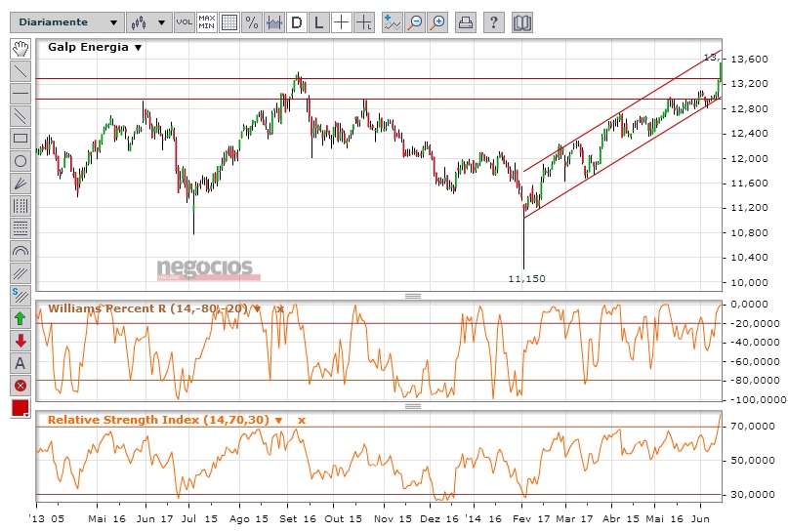Select the vertical lines grid tool
Viewport: 788px width, 532px height.
(21, 206)
